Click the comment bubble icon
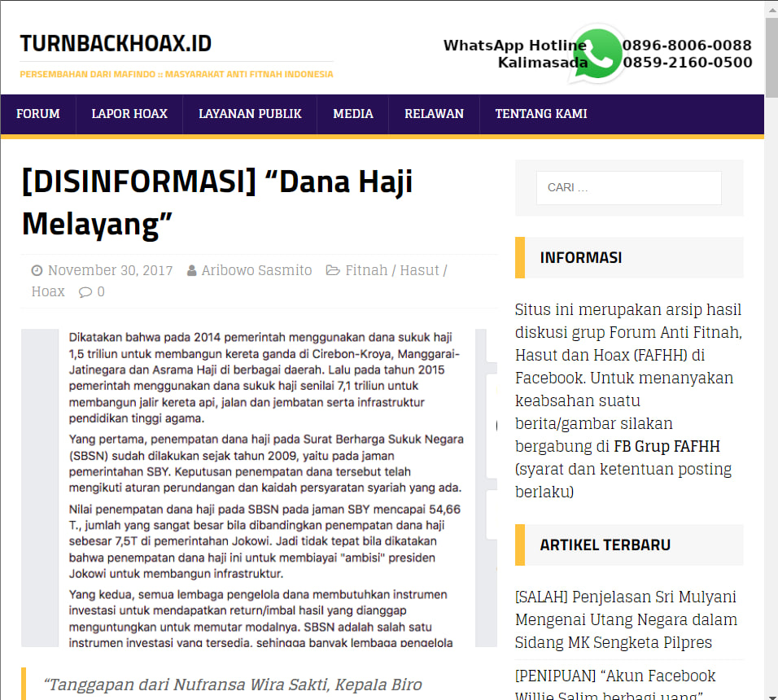778x700 pixels. point(85,291)
